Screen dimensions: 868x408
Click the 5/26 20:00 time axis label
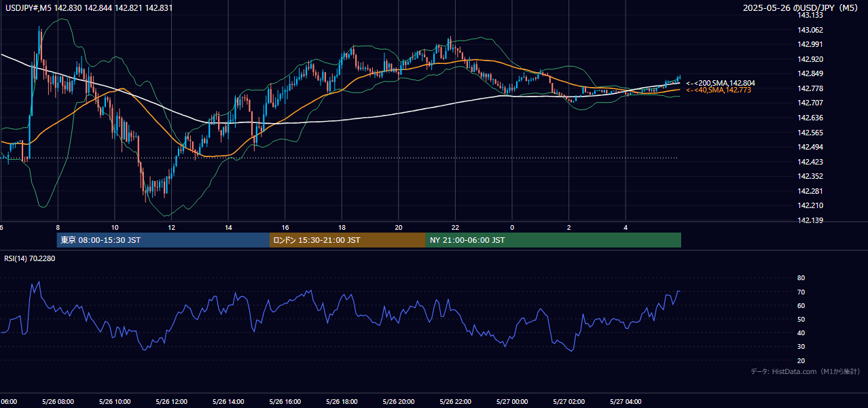coord(399,402)
